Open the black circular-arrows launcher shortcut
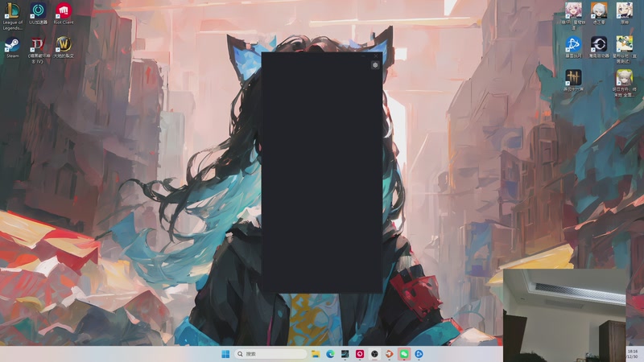Image resolution: width=644 pixels, height=362 pixels. 599,47
